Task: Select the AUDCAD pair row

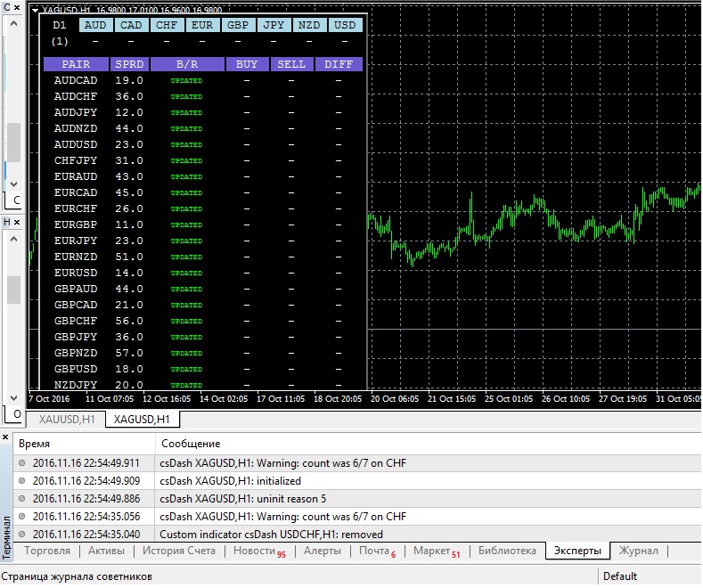Action: 202,81
